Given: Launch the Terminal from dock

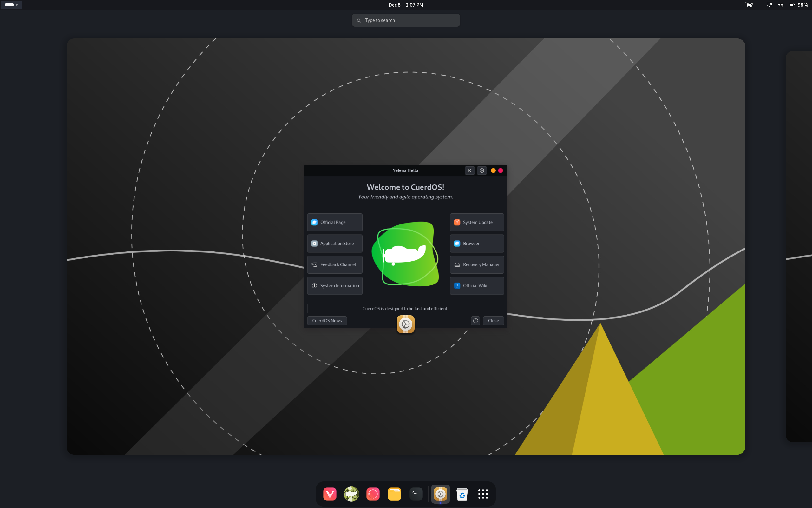Looking at the screenshot, I should point(416,493).
